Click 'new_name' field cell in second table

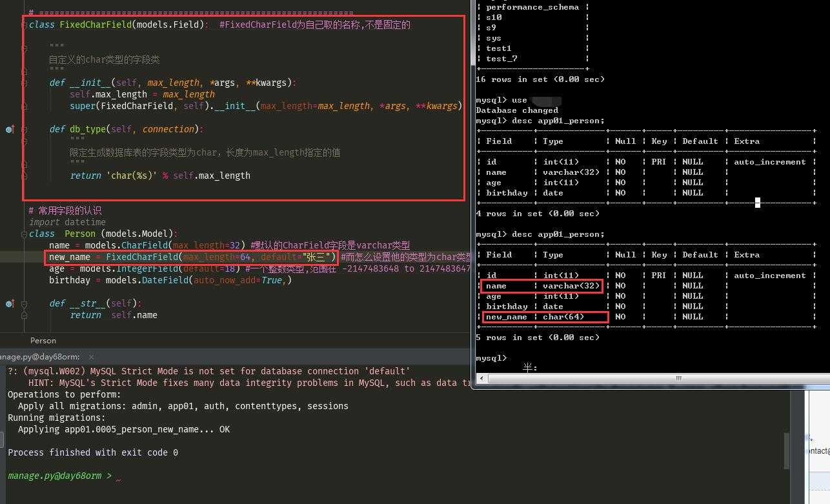coord(507,317)
